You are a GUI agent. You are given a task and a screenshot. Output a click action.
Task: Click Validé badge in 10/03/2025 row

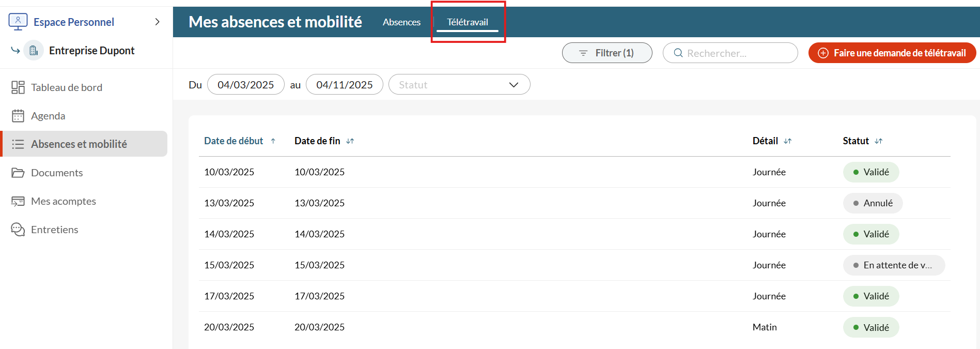[x=871, y=172]
